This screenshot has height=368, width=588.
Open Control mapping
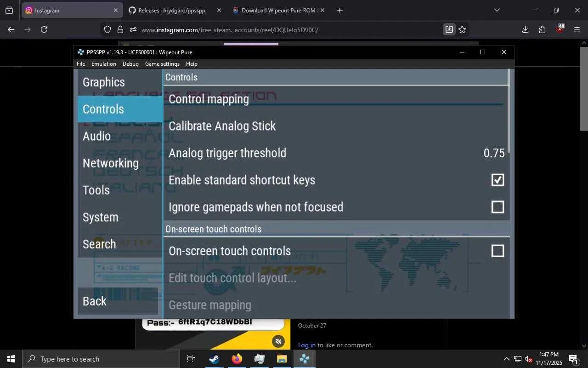(336, 99)
